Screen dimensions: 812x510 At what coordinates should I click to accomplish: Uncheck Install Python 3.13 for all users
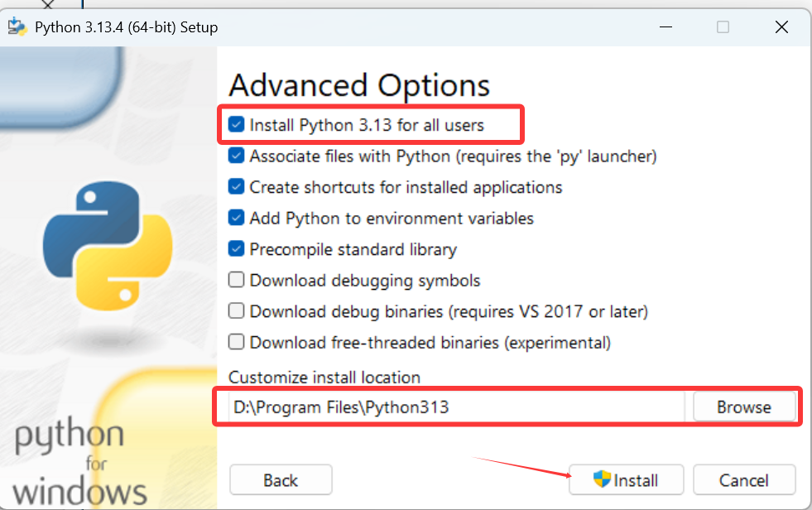tap(236, 125)
